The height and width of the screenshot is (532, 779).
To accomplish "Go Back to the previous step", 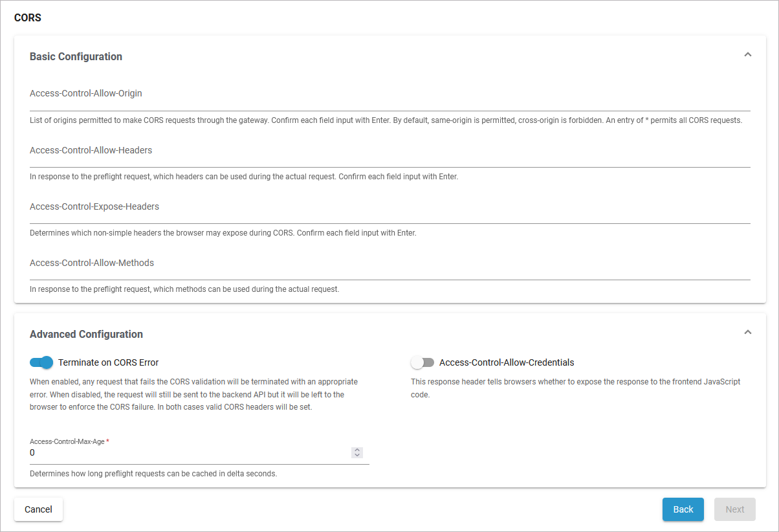I will 683,509.
